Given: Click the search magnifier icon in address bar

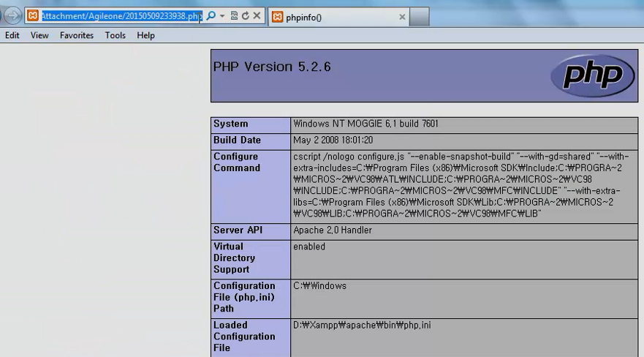Looking at the screenshot, I should (x=211, y=16).
